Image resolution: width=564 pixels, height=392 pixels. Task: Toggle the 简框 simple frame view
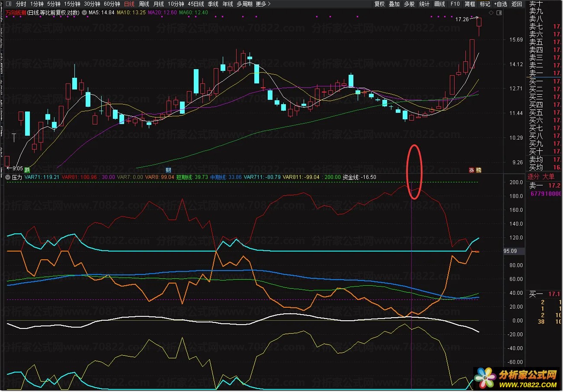(x=470, y=4)
